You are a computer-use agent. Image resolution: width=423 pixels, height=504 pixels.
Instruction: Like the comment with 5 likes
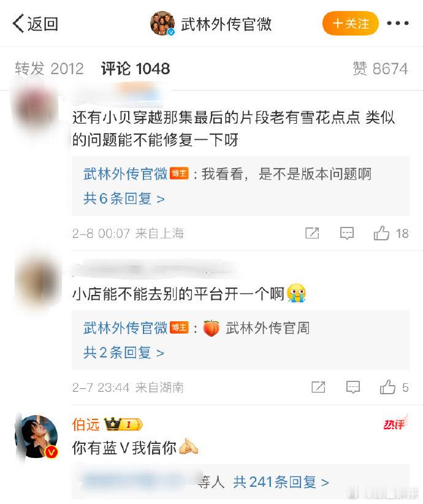pyautogui.click(x=394, y=387)
